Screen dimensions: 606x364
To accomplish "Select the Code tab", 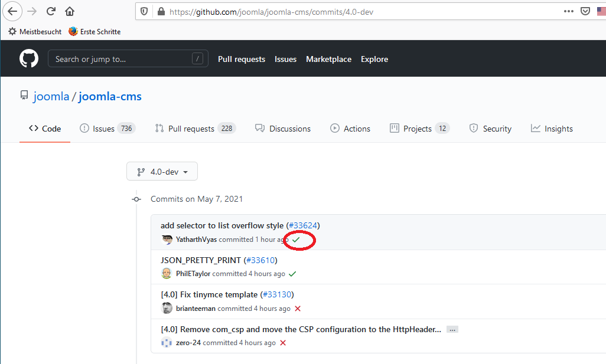I will [45, 129].
